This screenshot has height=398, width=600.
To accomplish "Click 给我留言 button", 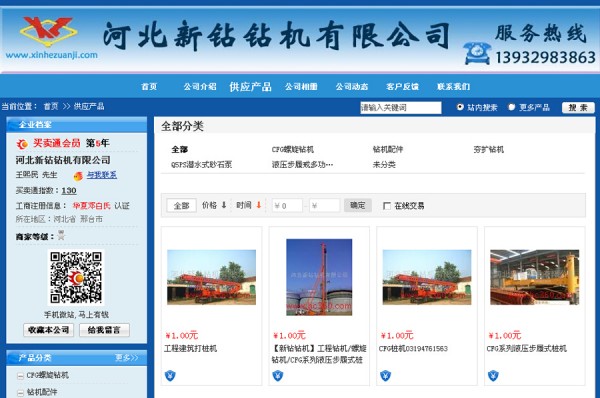I will [104, 330].
